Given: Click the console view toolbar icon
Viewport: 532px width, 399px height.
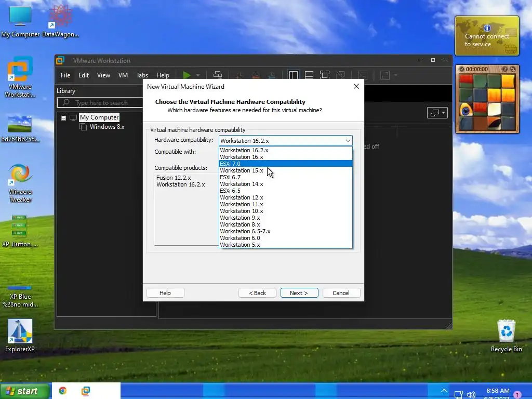Looking at the screenshot, I should click(x=363, y=75).
